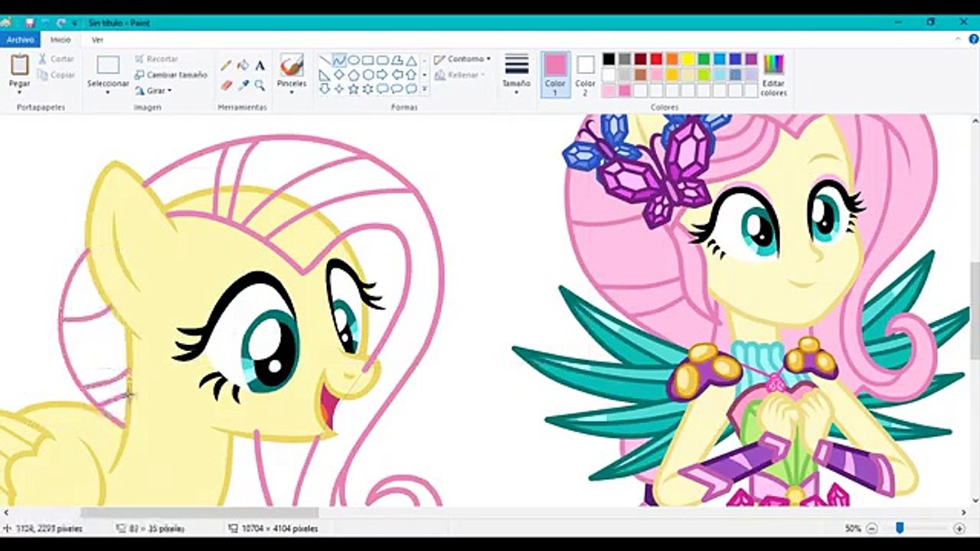Open the Pegar paste dropdown arrow

point(19,93)
